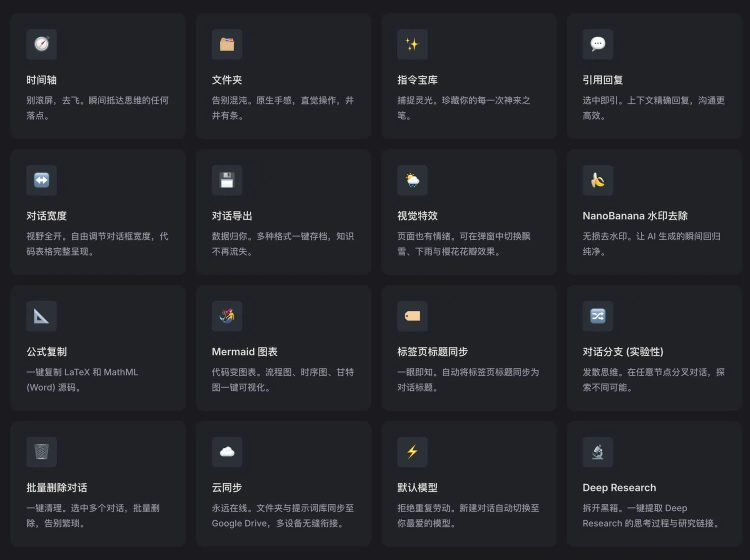Image resolution: width=750 pixels, height=560 pixels.
Task: Click description starting 数据归你
Action: coord(283,244)
